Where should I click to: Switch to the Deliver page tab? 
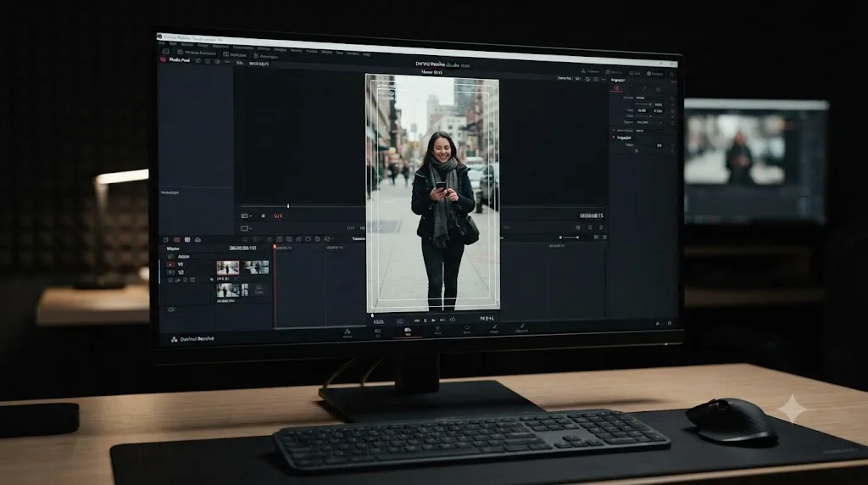click(522, 329)
